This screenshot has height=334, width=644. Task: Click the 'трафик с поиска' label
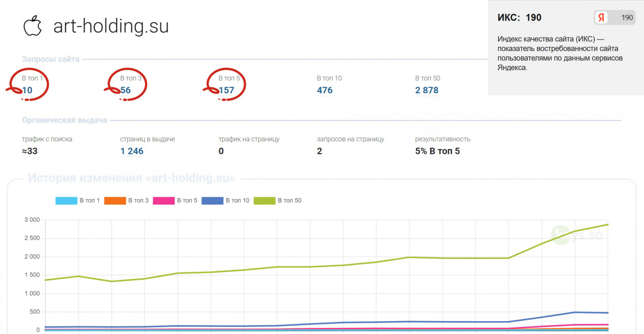[x=47, y=139]
